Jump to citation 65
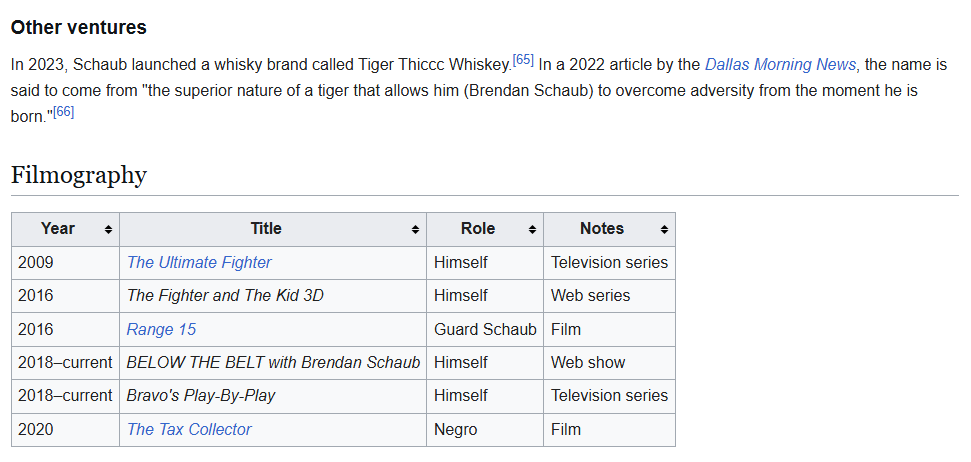The image size is (971, 462). (523, 60)
